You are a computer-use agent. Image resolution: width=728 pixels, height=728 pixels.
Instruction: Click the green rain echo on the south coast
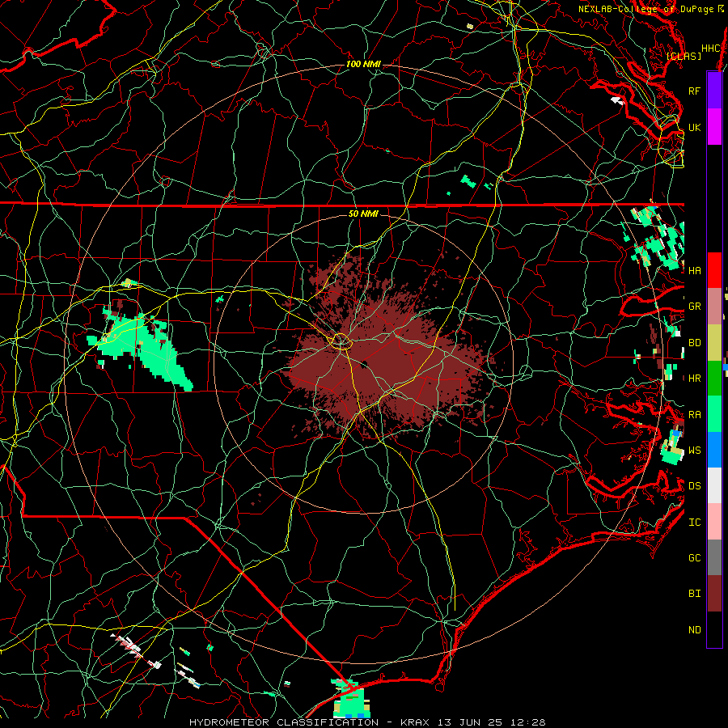pos(352,699)
